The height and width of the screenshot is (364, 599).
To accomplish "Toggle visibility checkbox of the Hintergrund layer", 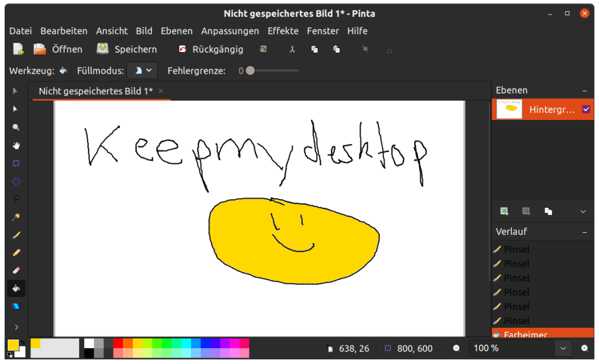I will [x=586, y=109].
